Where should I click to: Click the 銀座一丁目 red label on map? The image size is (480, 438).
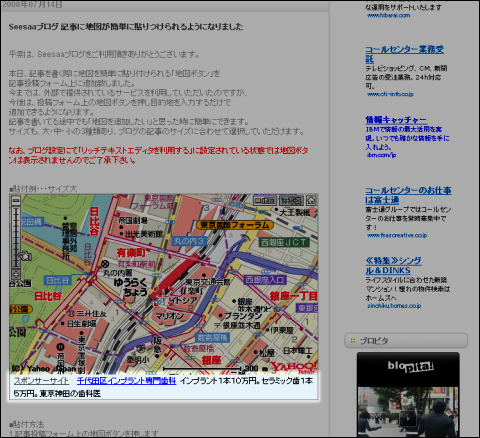[x=294, y=296]
